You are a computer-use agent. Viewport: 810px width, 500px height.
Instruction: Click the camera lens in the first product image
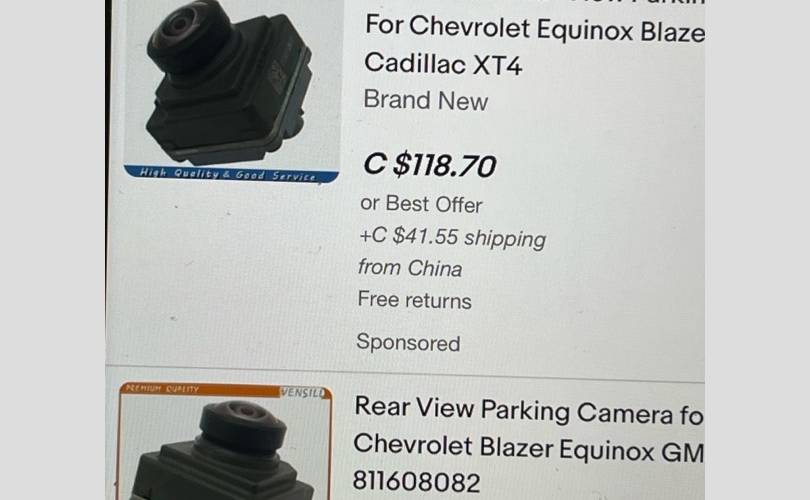coord(180,24)
